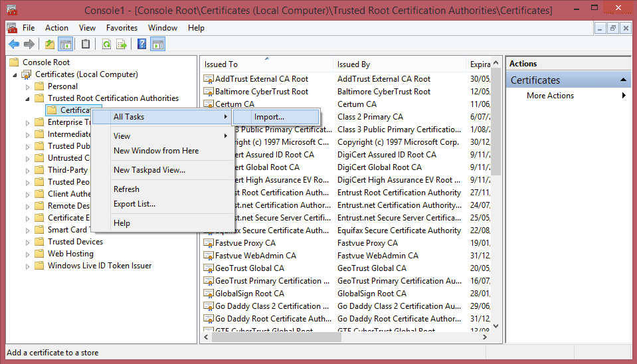The width and height of the screenshot is (637, 364).
Task: Choose Help in the context menu
Action: [163, 223]
